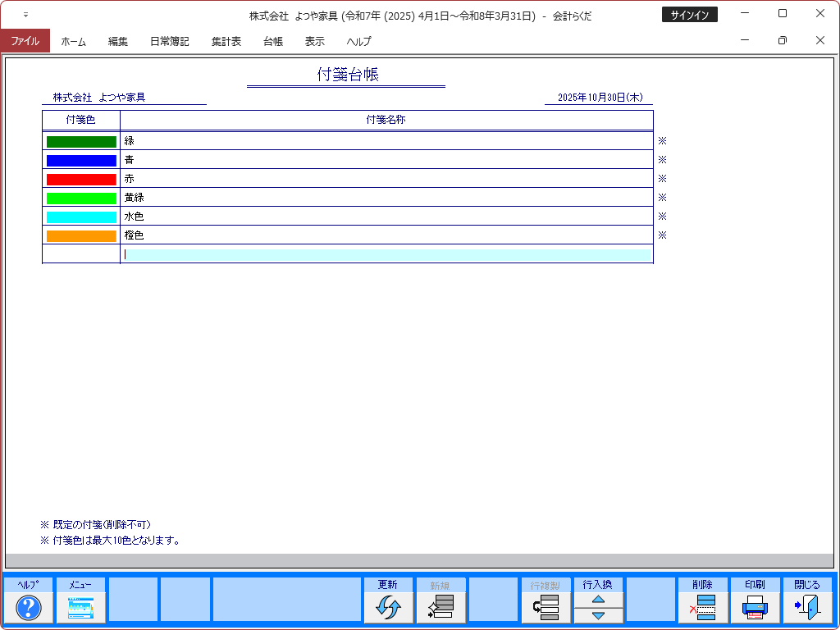The height and width of the screenshot is (630, 840).
Task: Click the サインイン button
Action: tap(689, 15)
